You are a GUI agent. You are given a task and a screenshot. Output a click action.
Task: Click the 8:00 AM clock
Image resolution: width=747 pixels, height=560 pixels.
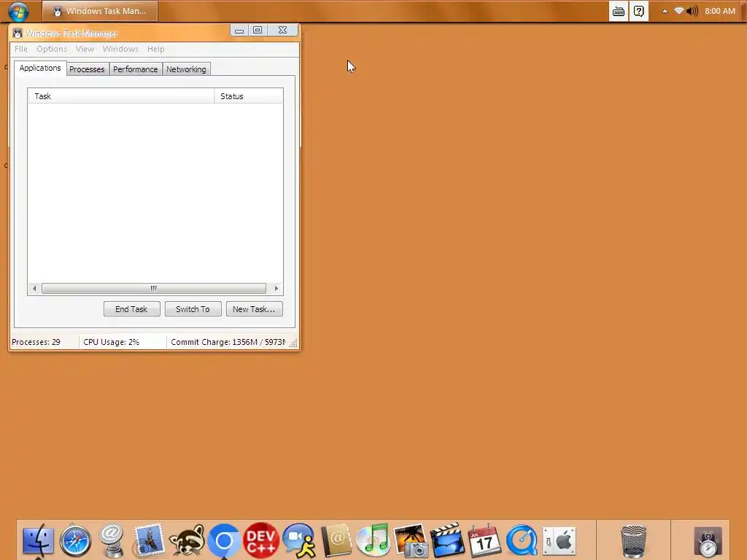pyautogui.click(x=720, y=11)
